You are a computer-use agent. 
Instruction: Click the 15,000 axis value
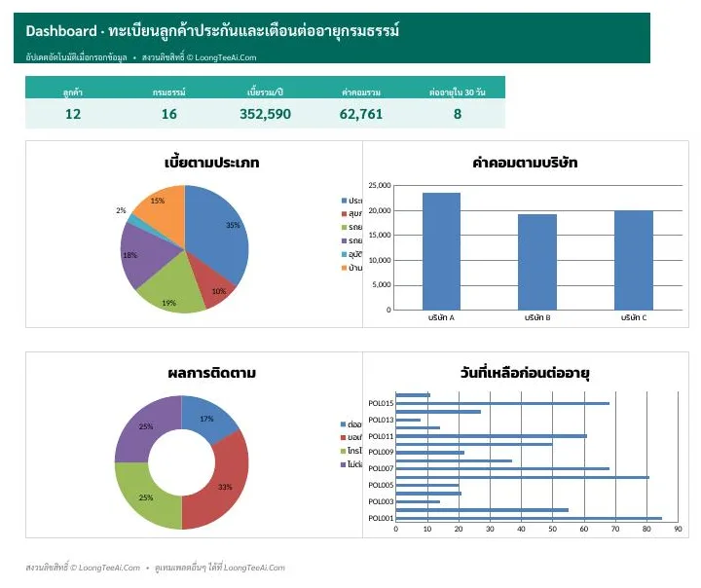tap(380, 236)
